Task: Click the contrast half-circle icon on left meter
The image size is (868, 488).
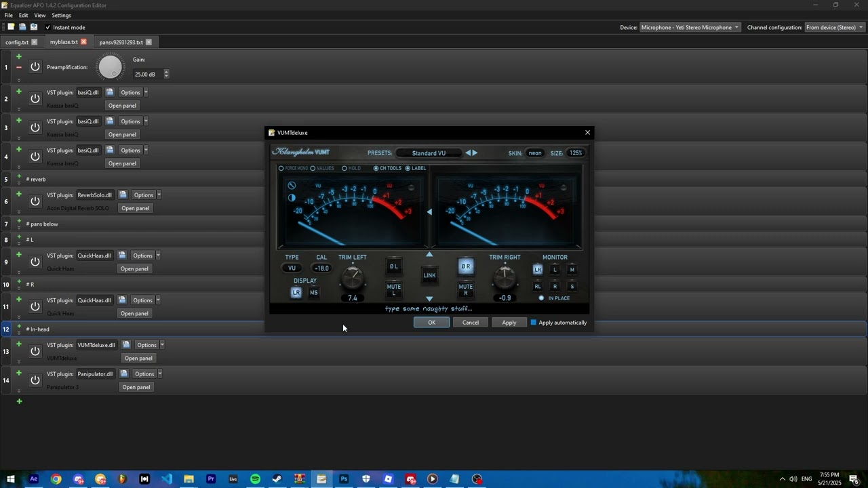Action: 292,198
